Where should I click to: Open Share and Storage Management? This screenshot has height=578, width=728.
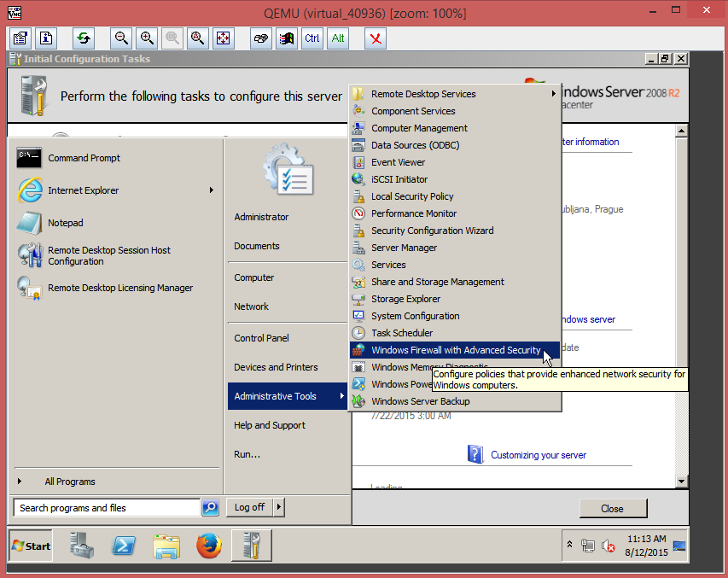click(x=455, y=282)
